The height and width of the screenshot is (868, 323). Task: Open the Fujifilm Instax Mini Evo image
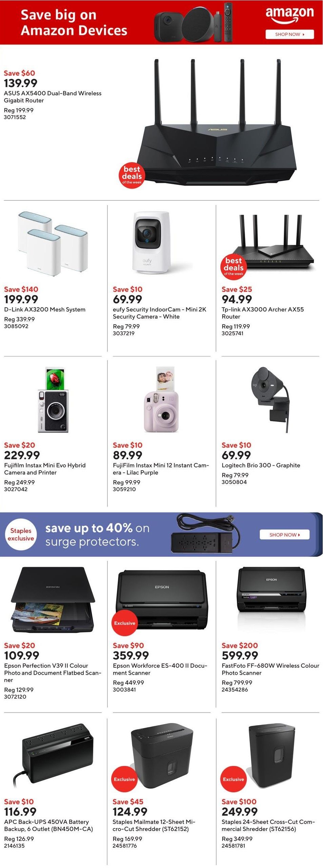(53, 400)
